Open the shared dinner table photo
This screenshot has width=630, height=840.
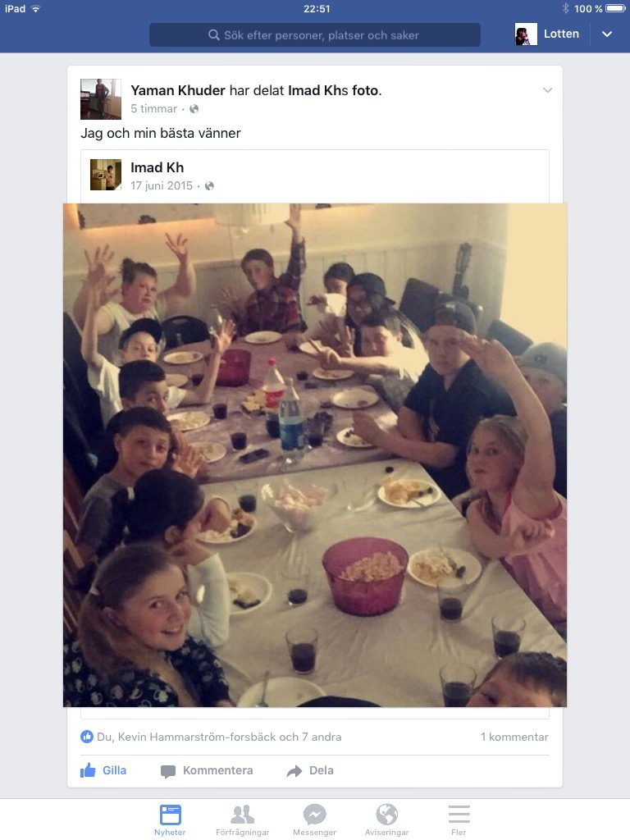pos(315,455)
